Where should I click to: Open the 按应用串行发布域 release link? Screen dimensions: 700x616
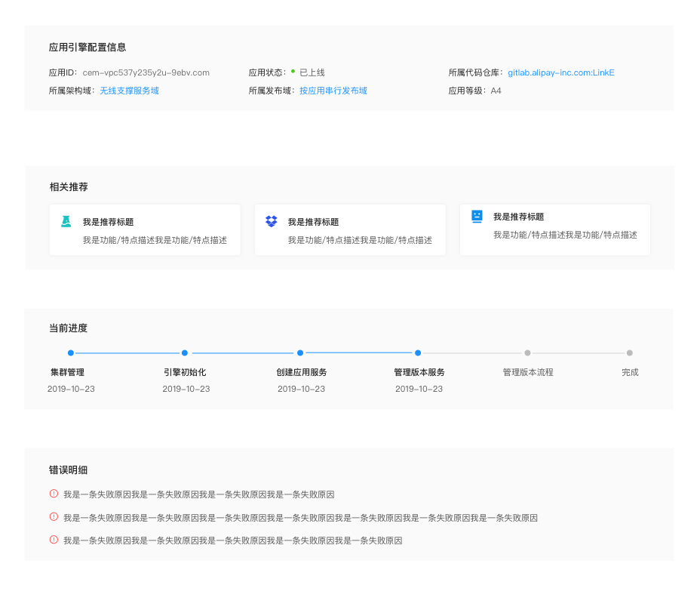pos(333,91)
